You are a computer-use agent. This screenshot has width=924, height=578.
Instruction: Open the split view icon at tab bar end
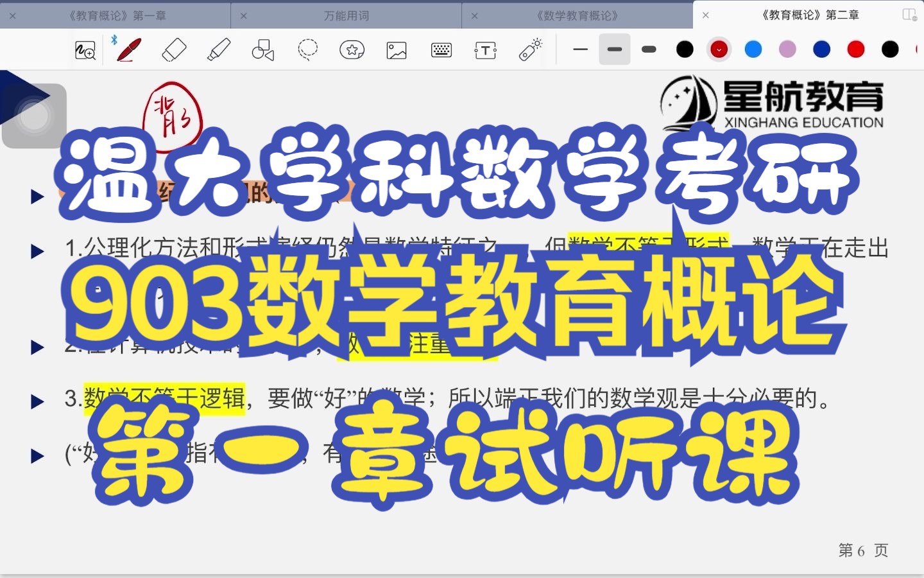tap(909, 15)
